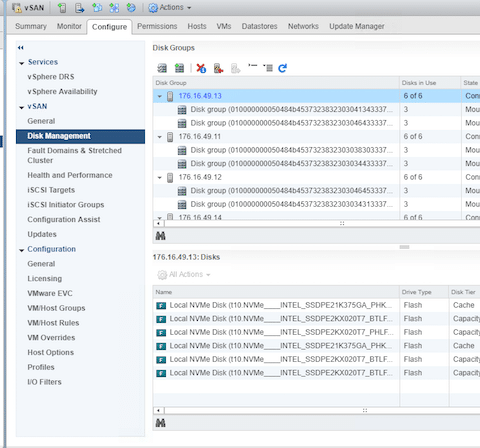This screenshot has width=480, height=448.
Task: Click the binoculars find icon under the Disks list
Action: [161, 423]
